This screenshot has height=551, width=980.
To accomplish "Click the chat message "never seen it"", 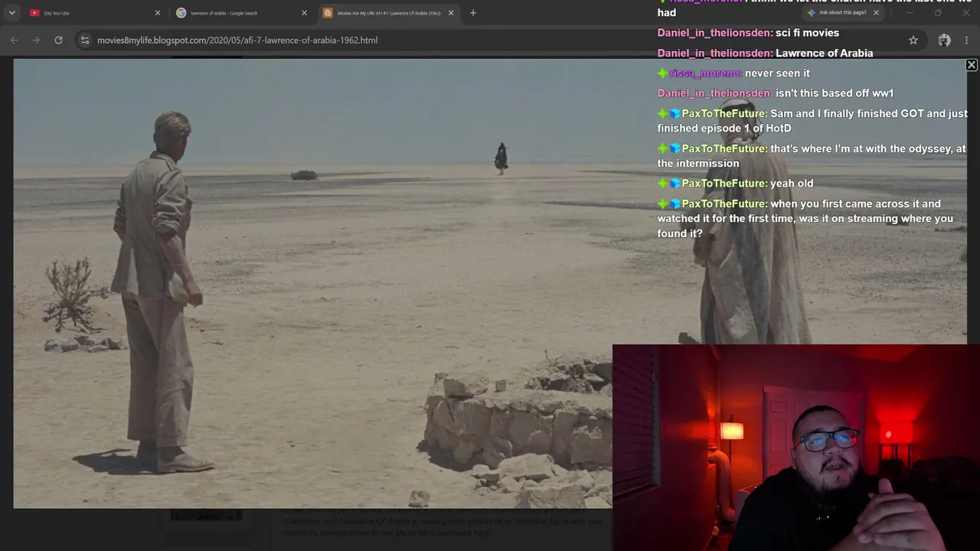I will pos(777,73).
